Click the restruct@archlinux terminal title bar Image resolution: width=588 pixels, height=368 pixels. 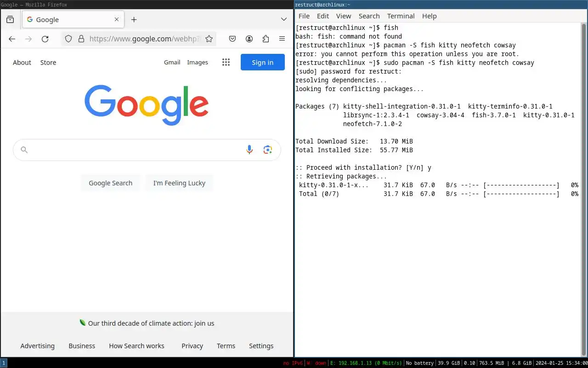[441, 5]
